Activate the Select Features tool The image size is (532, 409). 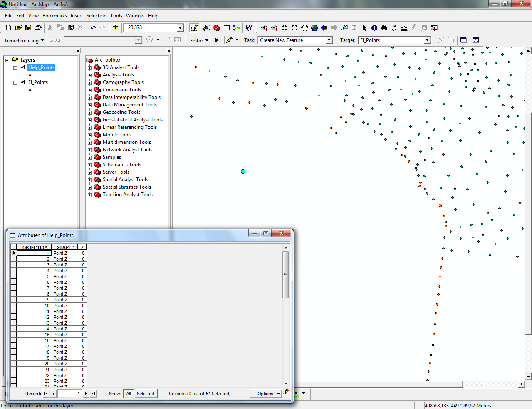click(344, 28)
